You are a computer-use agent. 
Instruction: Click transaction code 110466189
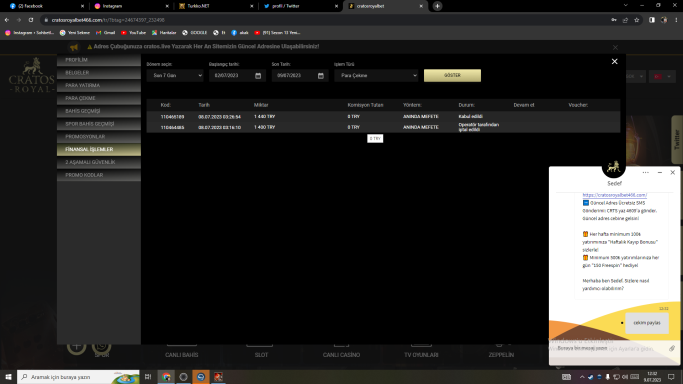pyautogui.click(x=172, y=117)
